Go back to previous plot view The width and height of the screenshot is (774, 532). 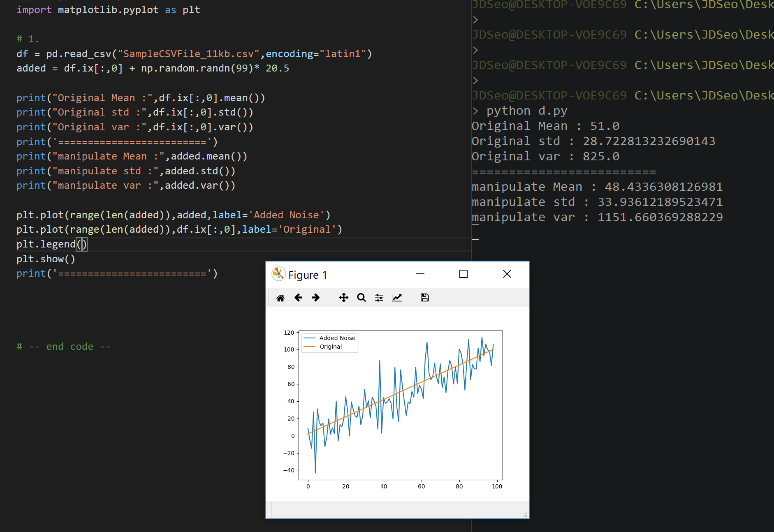(x=298, y=297)
